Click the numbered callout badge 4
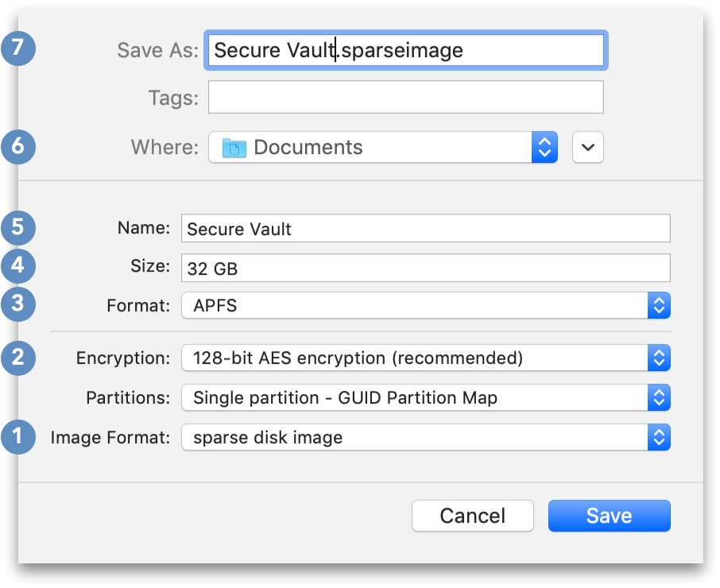The height and width of the screenshot is (588, 720). click(19, 266)
